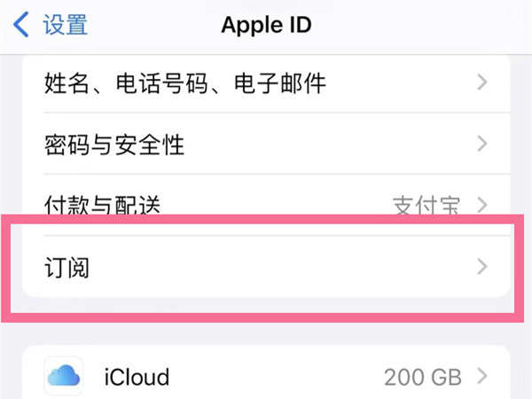Tap the chevron on the 订阅 row
The width and height of the screenshot is (532, 399).
(x=482, y=266)
